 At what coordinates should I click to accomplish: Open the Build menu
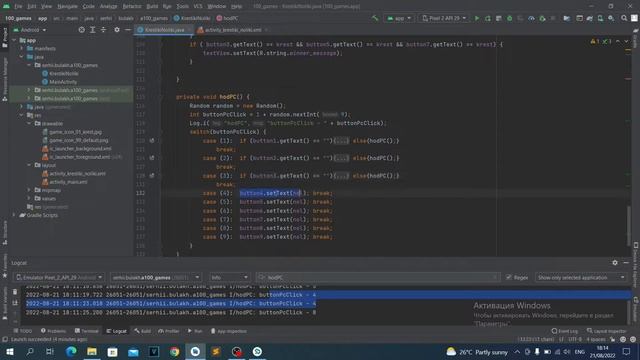pyautogui.click(x=152, y=6)
